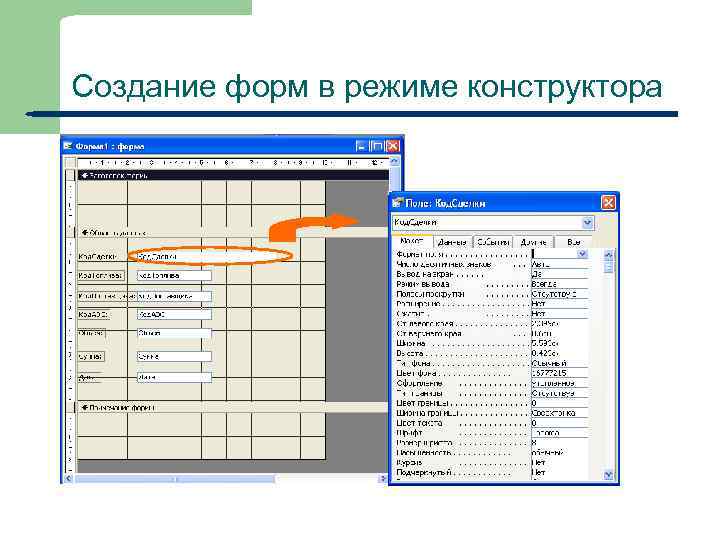720x540 pixels.
Task: Click the scroll-down arrow in the property list
Action: pyautogui.click(x=608, y=475)
